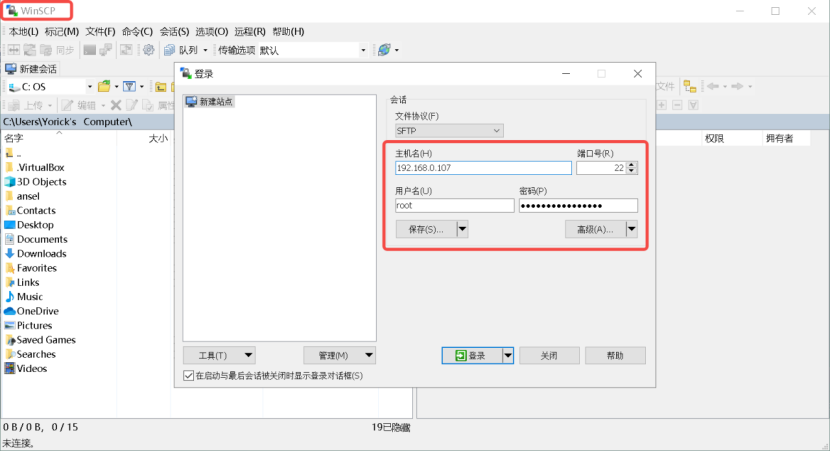This screenshot has height=451, width=830.
Task: Click the compare directories icon in the toolbar
Action: [x=14, y=50]
